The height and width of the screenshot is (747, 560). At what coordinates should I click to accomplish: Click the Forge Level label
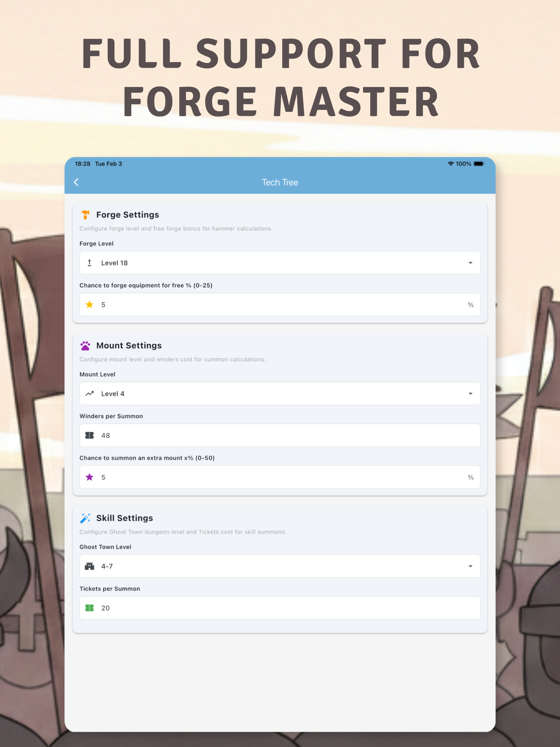click(97, 243)
